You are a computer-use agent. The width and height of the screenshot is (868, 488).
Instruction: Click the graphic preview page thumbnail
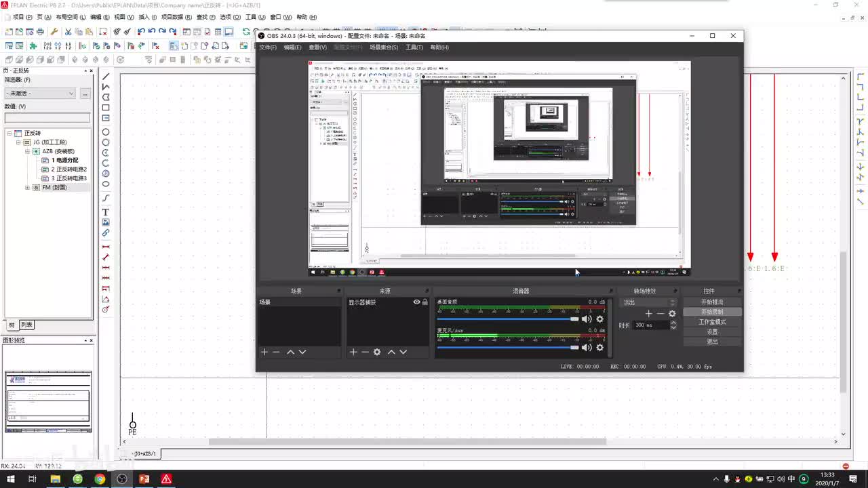(x=48, y=401)
